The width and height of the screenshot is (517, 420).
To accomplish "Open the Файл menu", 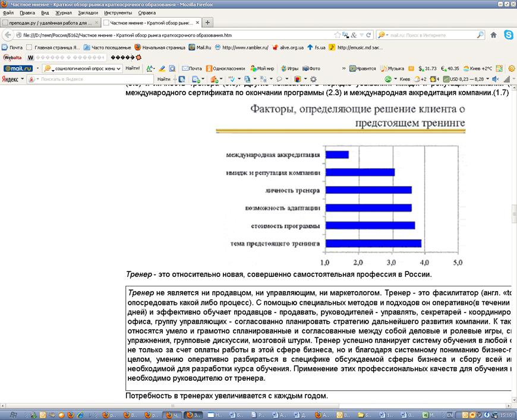I will coord(8,13).
